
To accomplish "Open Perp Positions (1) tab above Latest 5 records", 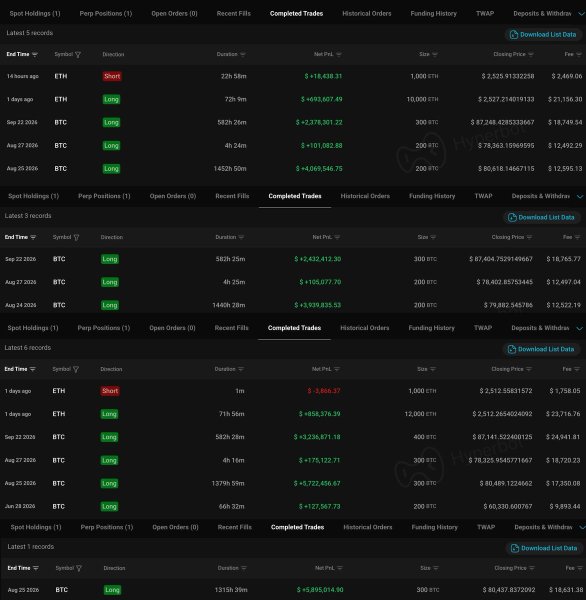I will [106, 13].
